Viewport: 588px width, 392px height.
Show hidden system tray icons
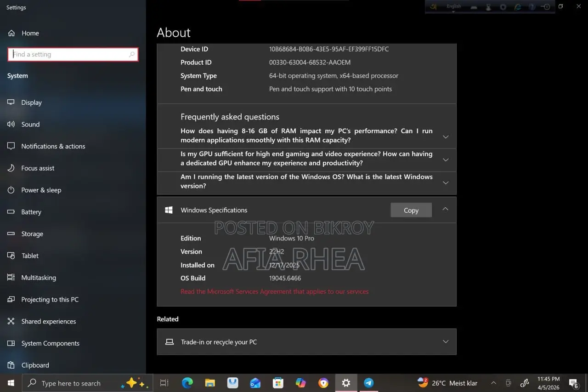[493, 383]
